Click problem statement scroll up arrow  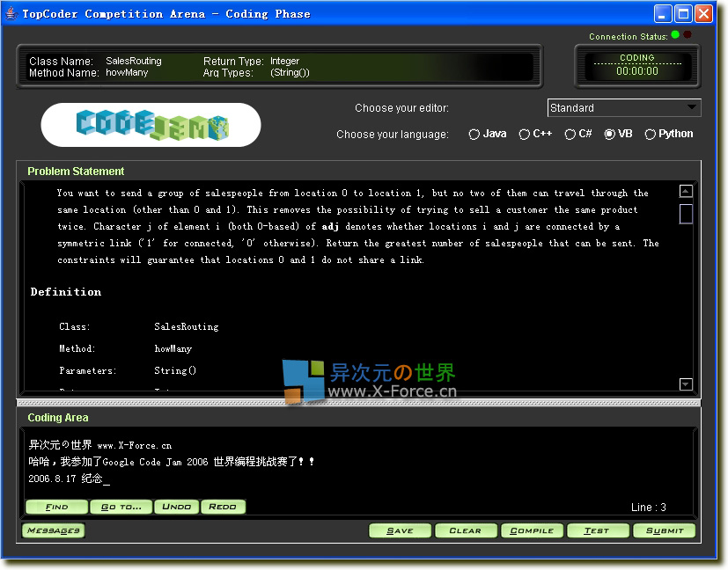point(686,191)
